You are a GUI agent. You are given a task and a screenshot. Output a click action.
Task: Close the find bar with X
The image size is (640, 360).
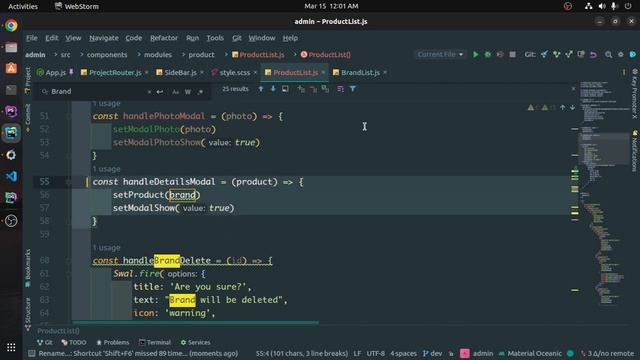pyautogui.click(x=573, y=89)
